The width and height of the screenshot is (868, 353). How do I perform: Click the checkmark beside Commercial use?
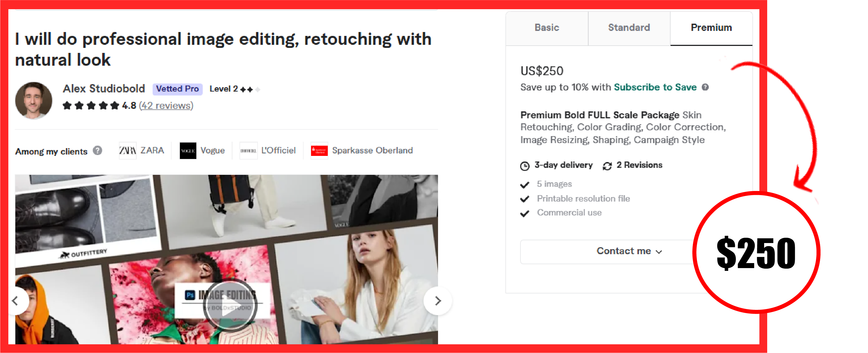tap(525, 214)
